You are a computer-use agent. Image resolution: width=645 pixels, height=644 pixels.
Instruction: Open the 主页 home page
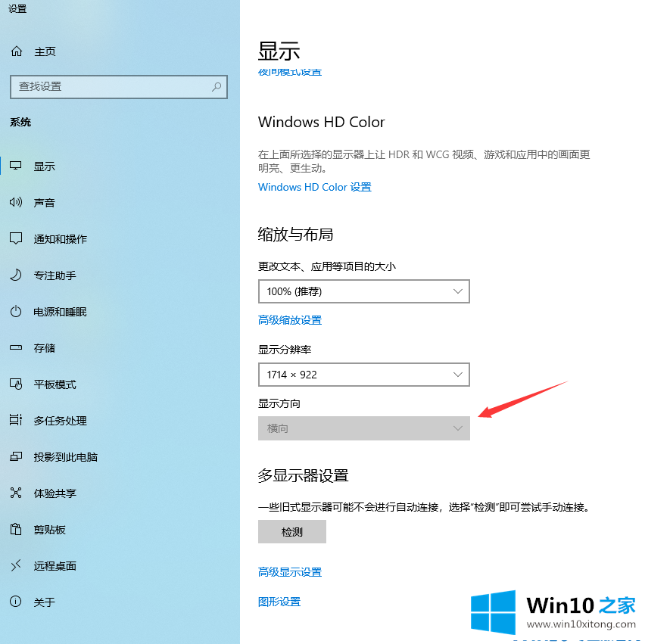coord(45,51)
